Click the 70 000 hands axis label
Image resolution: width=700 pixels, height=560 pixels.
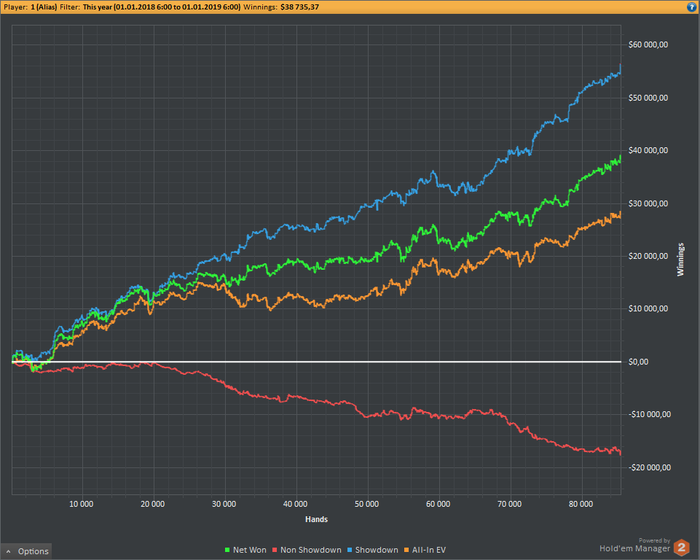tap(509, 504)
